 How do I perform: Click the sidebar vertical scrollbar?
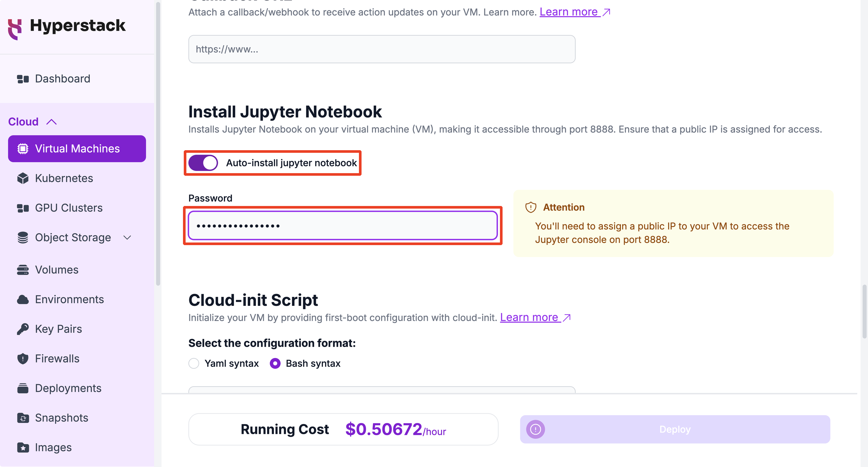pyautogui.click(x=158, y=144)
